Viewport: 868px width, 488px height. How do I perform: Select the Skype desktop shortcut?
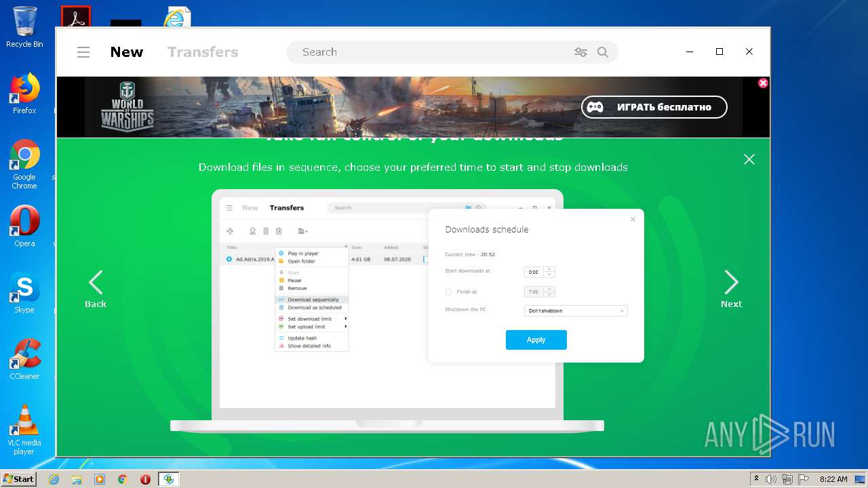24,293
